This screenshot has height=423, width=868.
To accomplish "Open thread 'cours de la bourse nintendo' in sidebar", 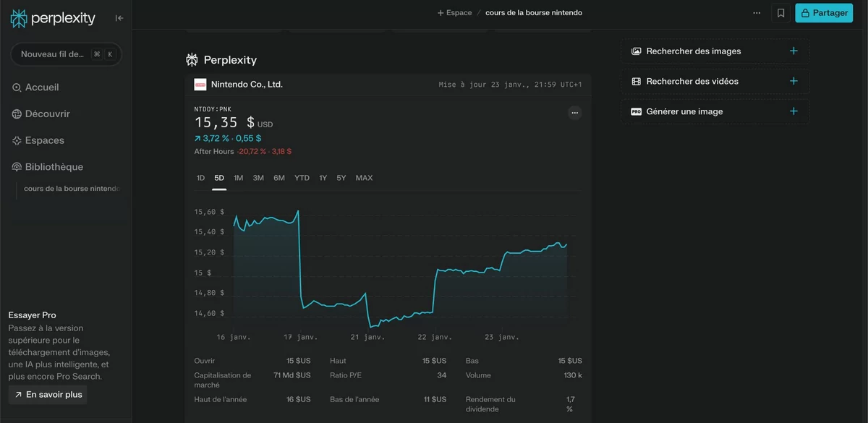I will coord(72,189).
